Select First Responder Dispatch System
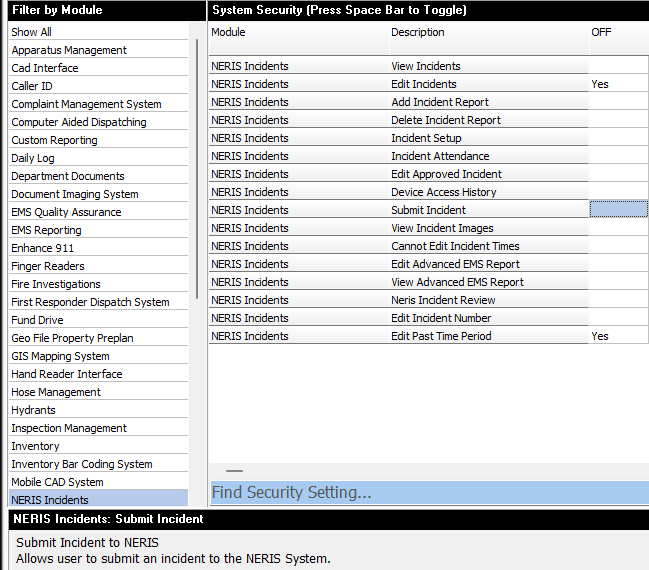Image resolution: width=649 pixels, height=570 pixels. [x=99, y=302]
